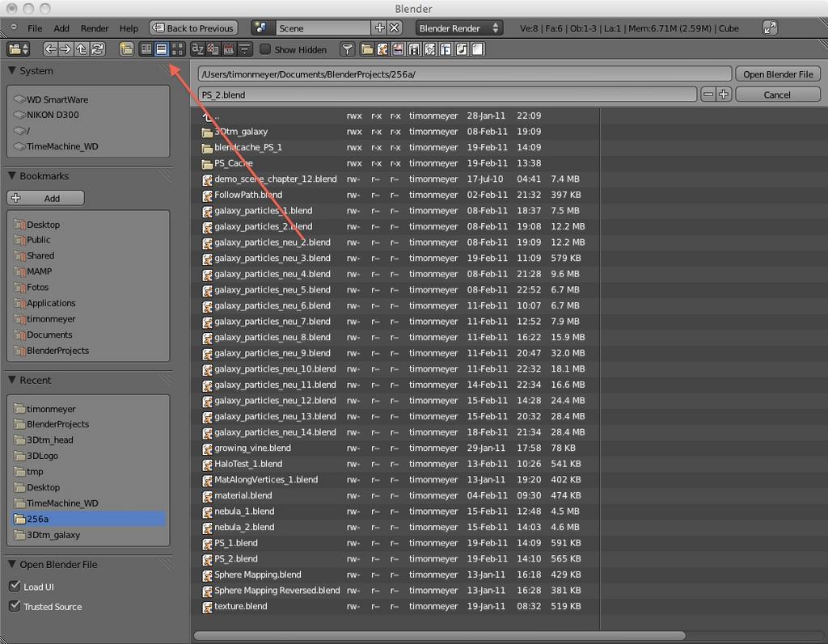
Task: Toggle text files filter
Action: (477, 49)
